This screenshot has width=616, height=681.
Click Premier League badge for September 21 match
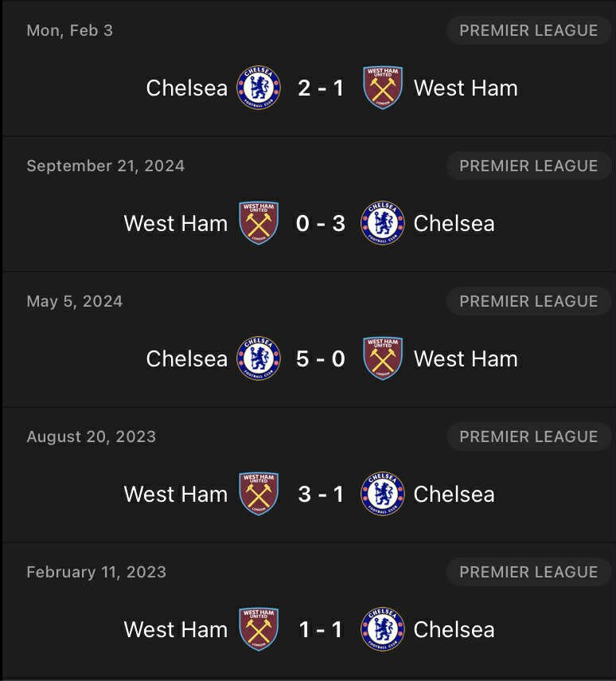pyautogui.click(x=528, y=166)
